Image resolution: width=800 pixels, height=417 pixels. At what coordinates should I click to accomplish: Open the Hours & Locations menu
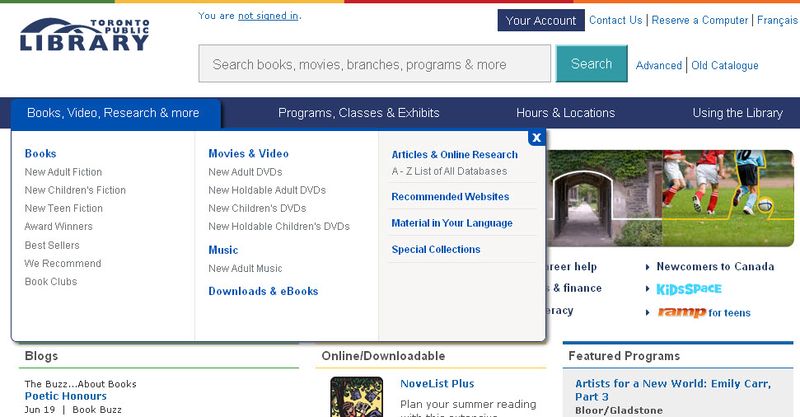(565, 113)
